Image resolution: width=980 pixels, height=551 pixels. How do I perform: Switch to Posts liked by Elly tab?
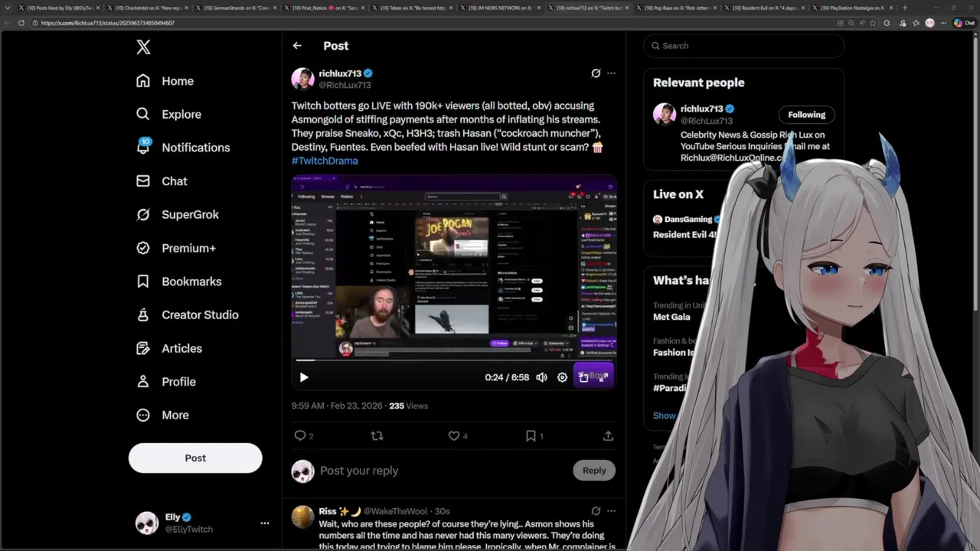click(60, 8)
